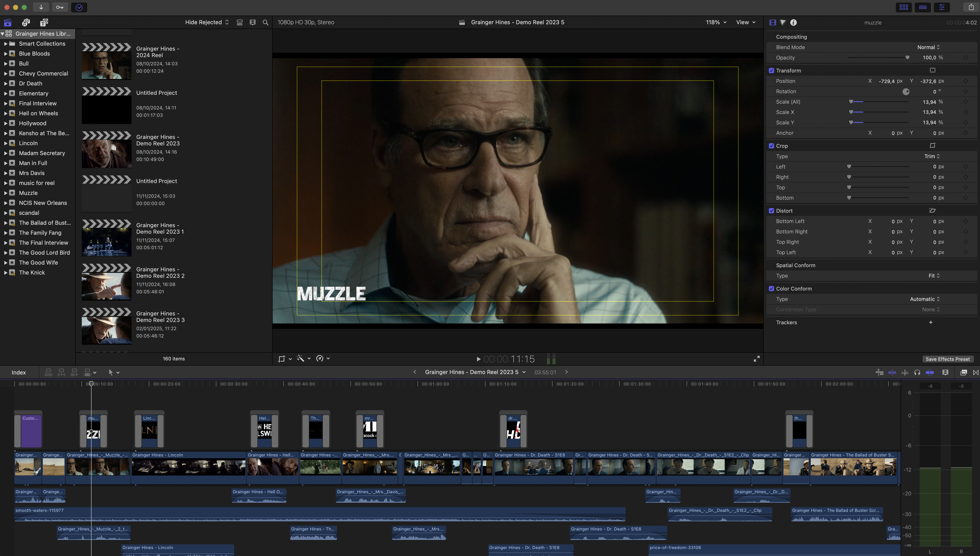Open the Video inspector tab icon
This screenshot has width=980, height=556.
(773, 22)
